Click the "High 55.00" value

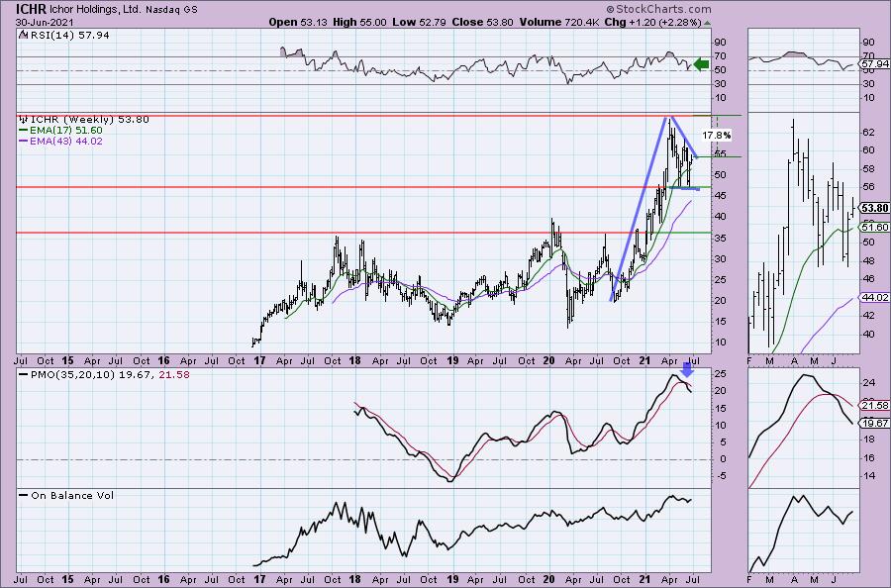(359, 22)
